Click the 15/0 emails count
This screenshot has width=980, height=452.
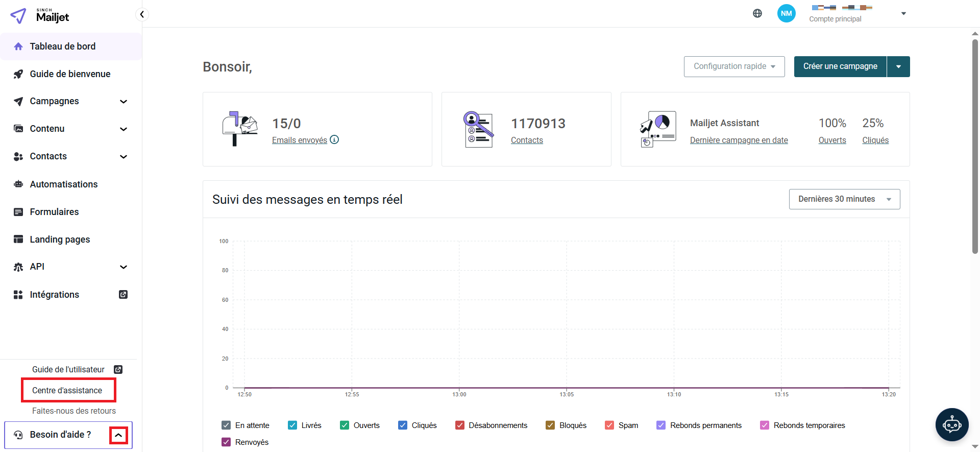(x=286, y=124)
